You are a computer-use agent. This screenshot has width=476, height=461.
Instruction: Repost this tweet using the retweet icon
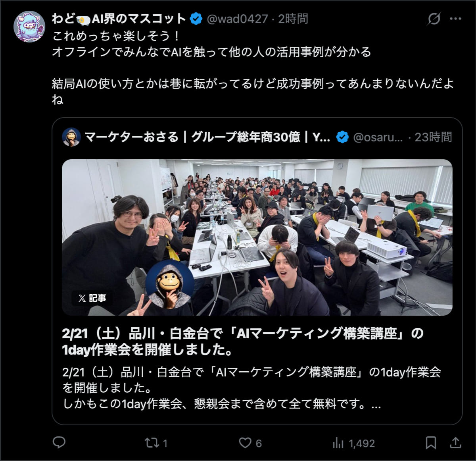152,443
